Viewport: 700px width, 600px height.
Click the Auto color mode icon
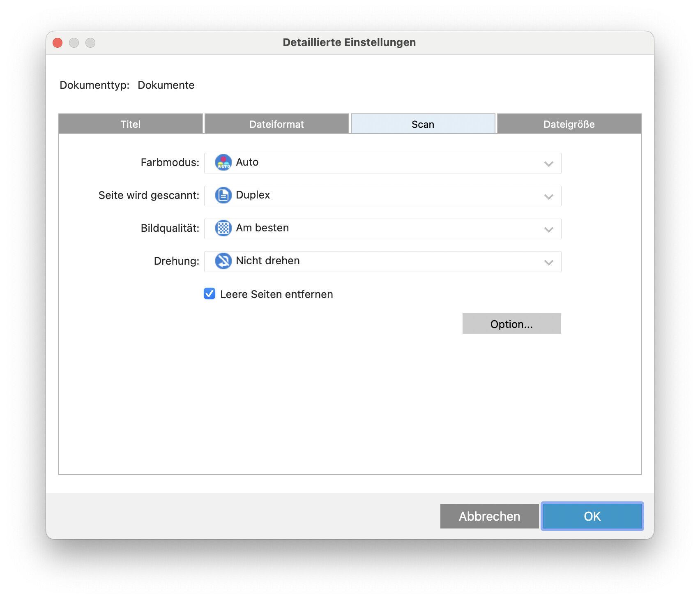click(x=223, y=162)
